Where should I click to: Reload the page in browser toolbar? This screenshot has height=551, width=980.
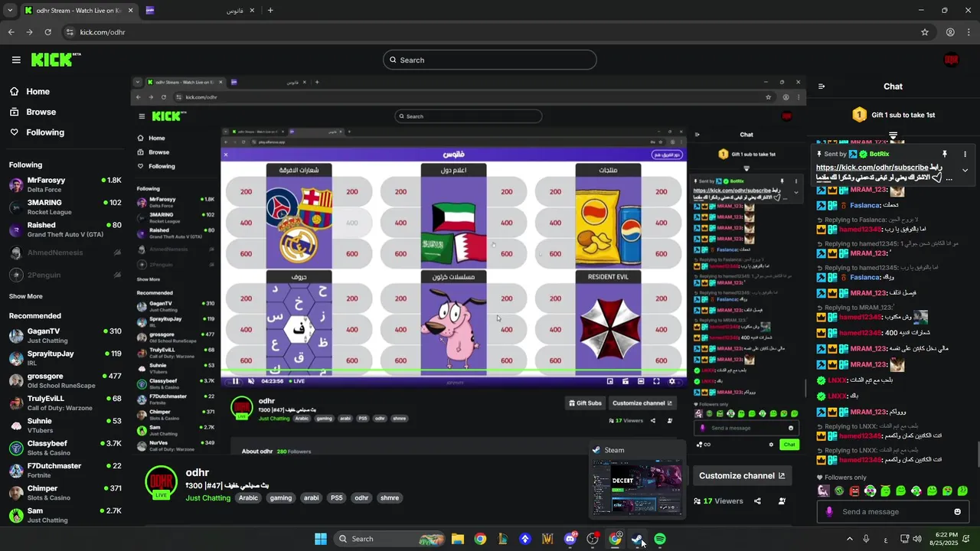coord(47,32)
